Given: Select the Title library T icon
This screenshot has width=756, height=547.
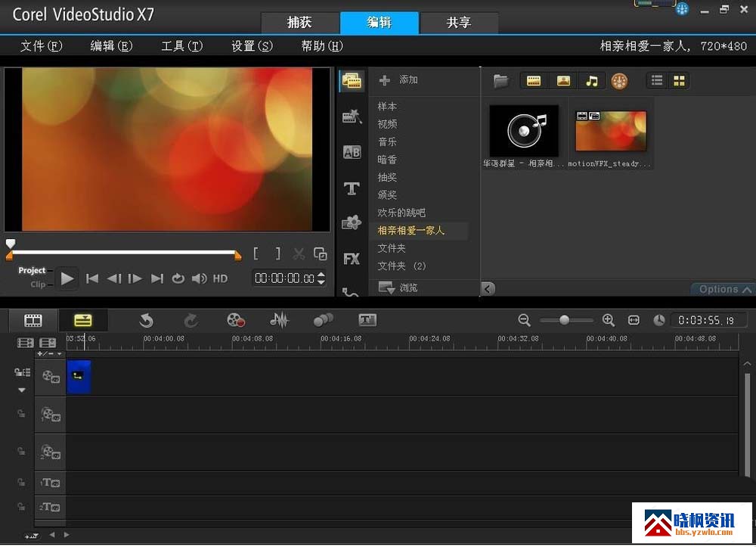Looking at the screenshot, I should coord(352,188).
